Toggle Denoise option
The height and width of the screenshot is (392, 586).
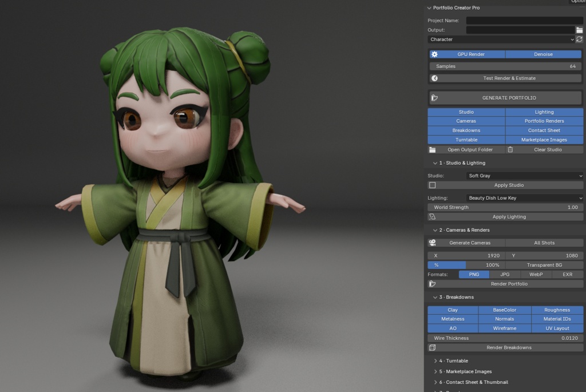(543, 54)
